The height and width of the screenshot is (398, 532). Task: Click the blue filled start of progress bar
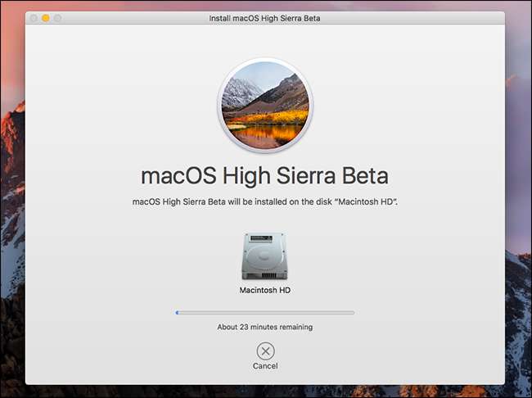[177, 312]
